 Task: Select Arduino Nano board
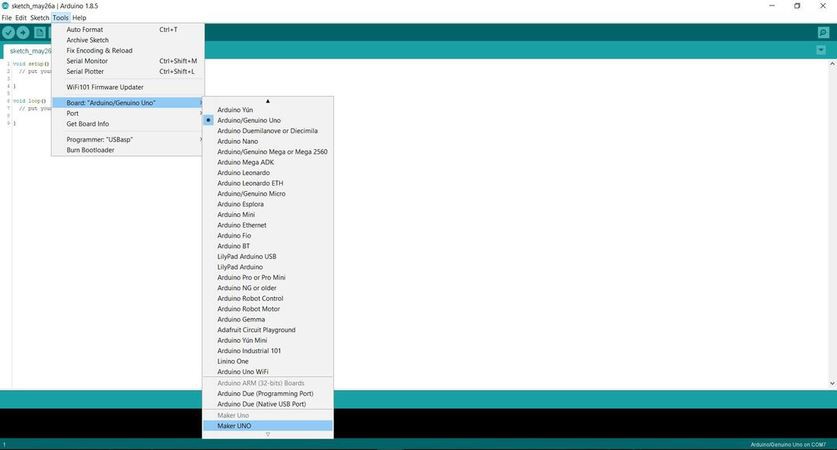[x=267, y=141]
